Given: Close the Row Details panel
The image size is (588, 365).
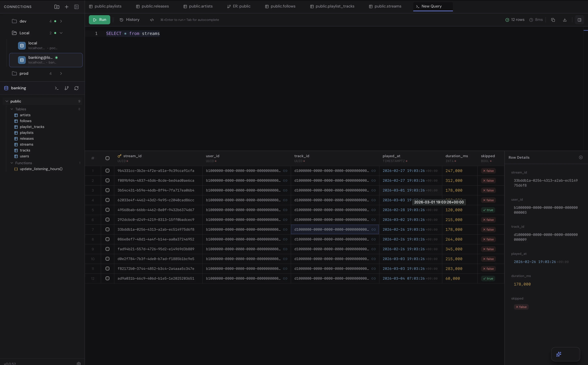Looking at the screenshot, I should pyautogui.click(x=581, y=157).
